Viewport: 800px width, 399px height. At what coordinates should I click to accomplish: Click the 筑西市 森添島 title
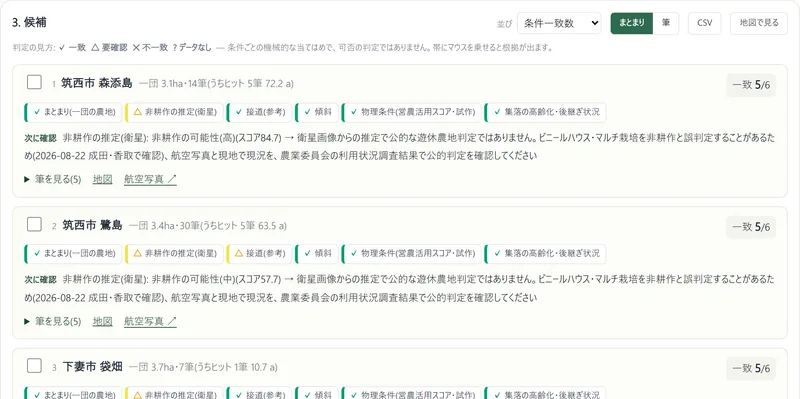[x=96, y=83]
